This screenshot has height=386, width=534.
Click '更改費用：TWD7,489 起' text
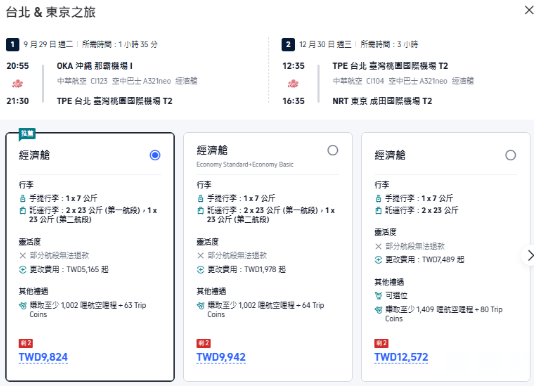pyautogui.click(x=425, y=260)
